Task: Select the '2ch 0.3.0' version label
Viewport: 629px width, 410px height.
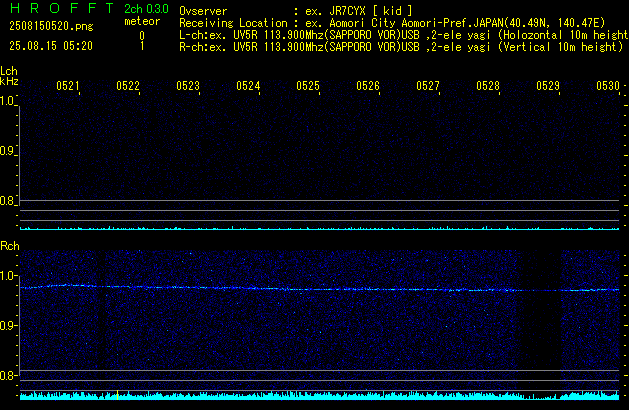Action: tap(146, 9)
